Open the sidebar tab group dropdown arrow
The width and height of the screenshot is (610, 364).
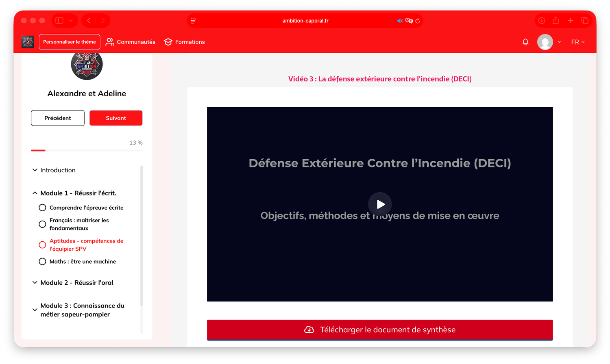[x=71, y=21]
